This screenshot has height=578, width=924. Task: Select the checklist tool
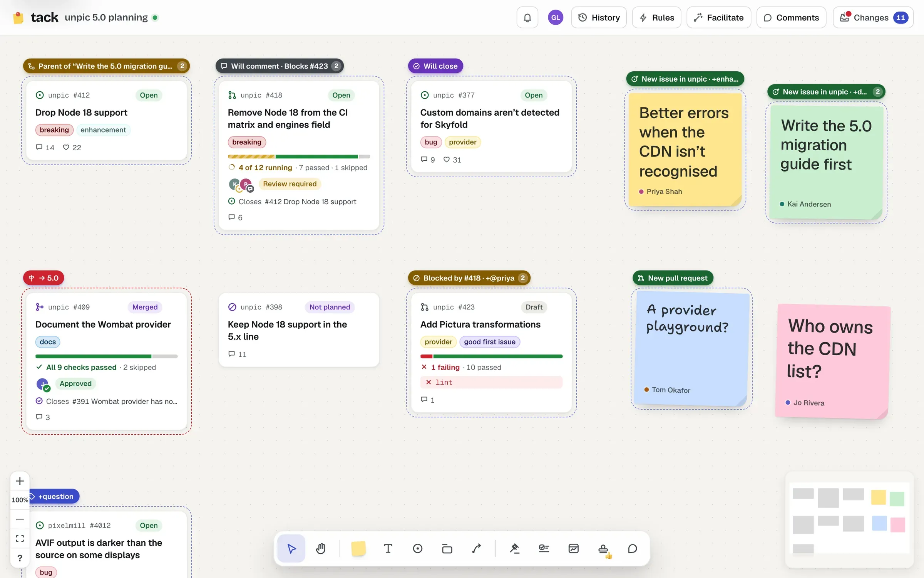pos(544,548)
